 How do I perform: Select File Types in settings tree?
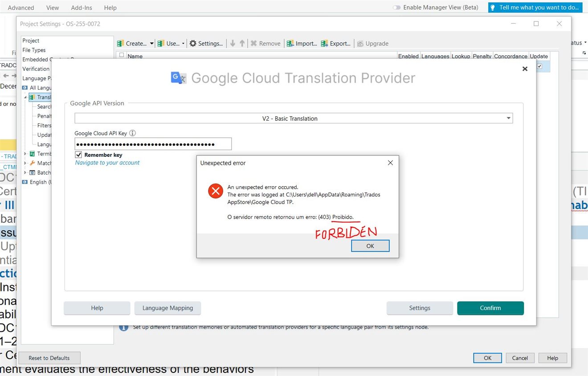tap(34, 50)
